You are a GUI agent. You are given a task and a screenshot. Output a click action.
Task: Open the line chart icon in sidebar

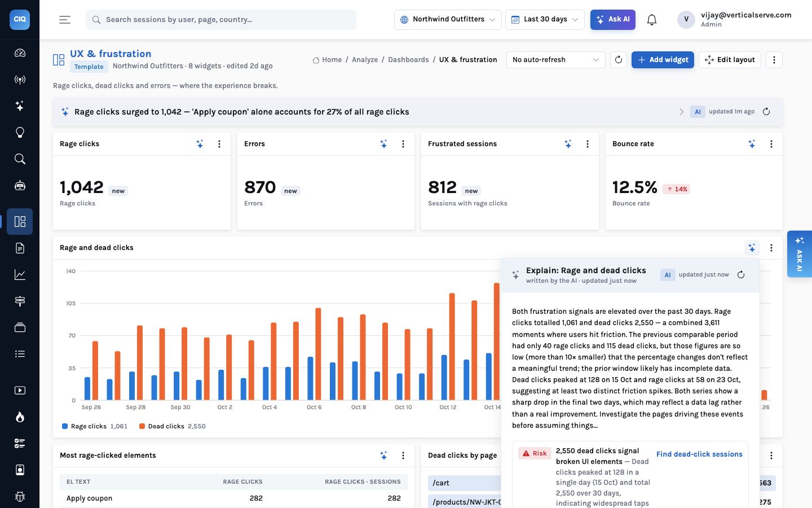[20, 275]
